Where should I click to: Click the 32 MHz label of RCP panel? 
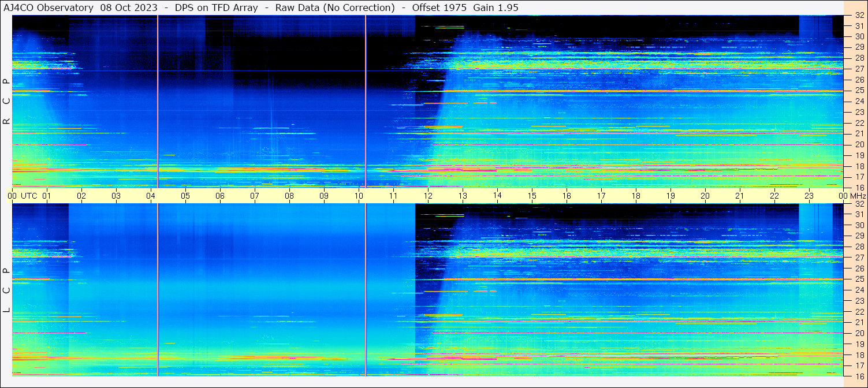point(859,16)
